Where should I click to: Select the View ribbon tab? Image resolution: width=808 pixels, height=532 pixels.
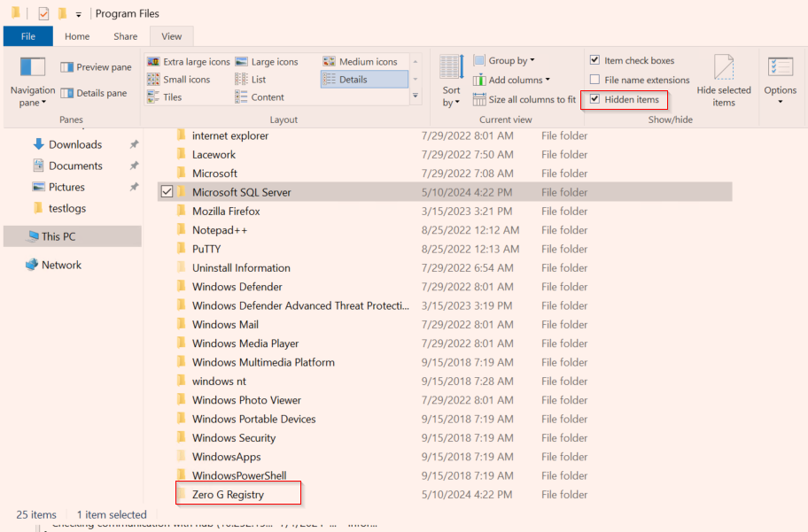tap(172, 36)
